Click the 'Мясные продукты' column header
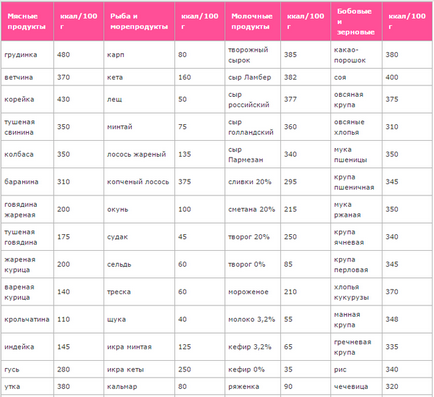 coord(27,22)
